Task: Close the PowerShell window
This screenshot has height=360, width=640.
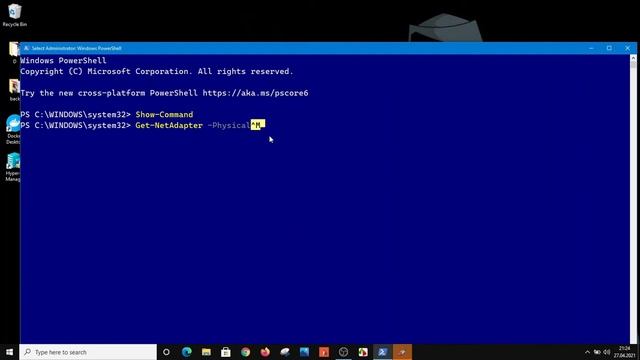Action: tap(627, 48)
